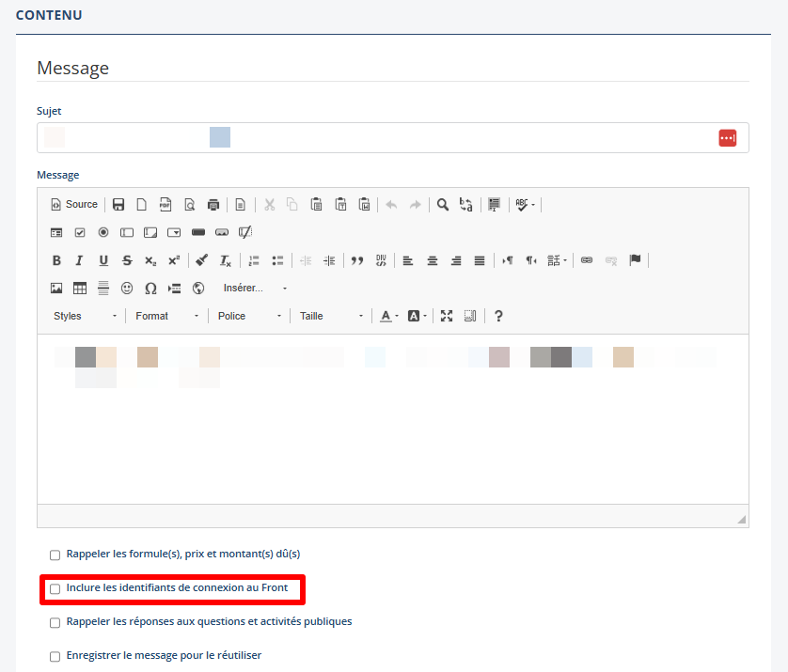The image size is (788, 672).
Task: Pick a text color
Action: tap(386, 316)
